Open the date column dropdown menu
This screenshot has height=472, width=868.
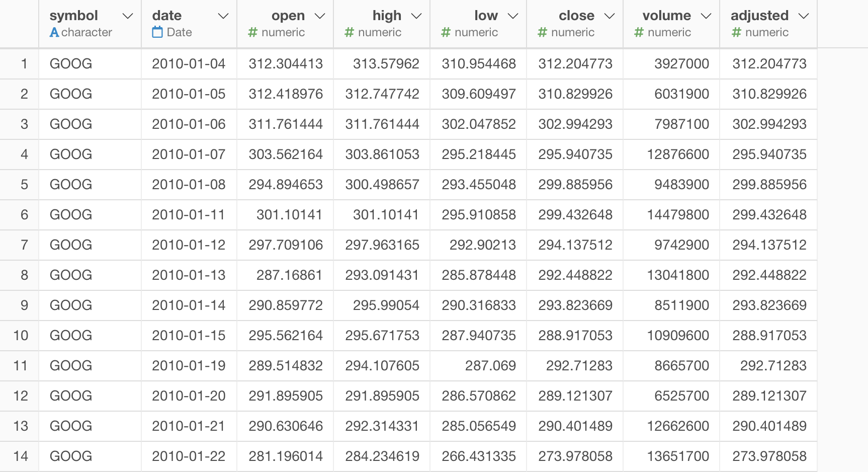coord(223,16)
